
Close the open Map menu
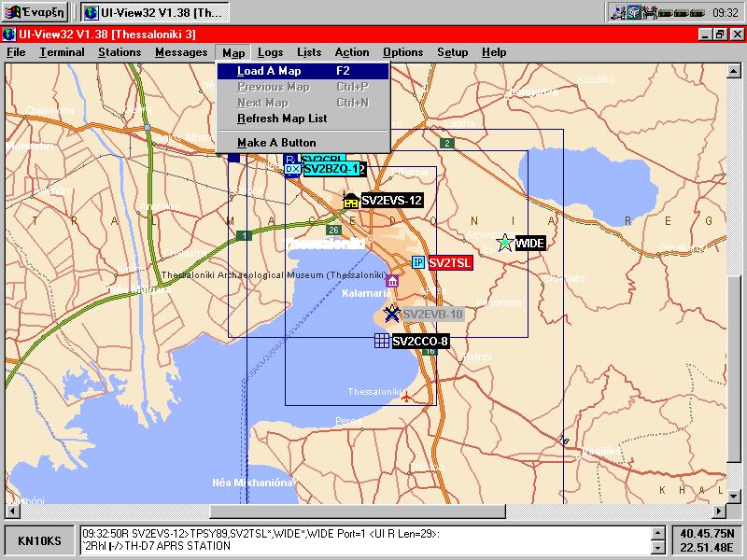233,53
